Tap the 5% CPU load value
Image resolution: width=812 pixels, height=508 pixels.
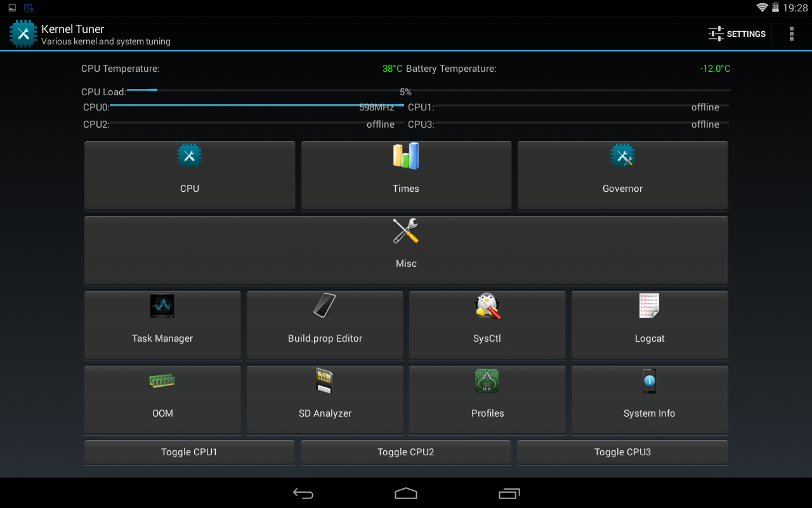coord(406,92)
